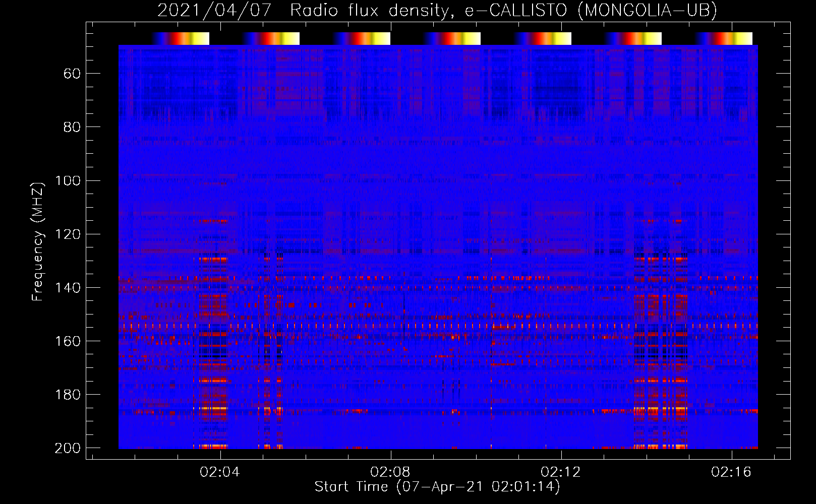Click the first color bar at the top left
Screen dimensions: 816x504
coord(181,38)
